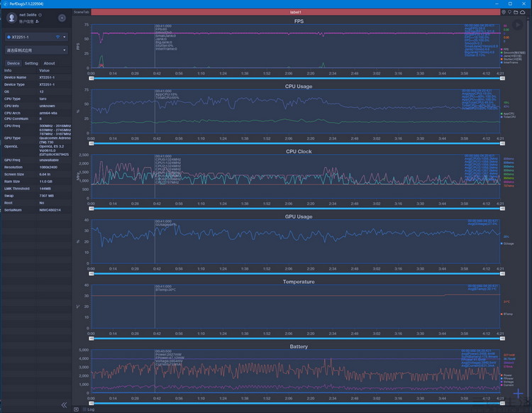Toggle GUsage series in GPU Usage legend
The width and height of the screenshot is (532, 413).
click(x=507, y=243)
